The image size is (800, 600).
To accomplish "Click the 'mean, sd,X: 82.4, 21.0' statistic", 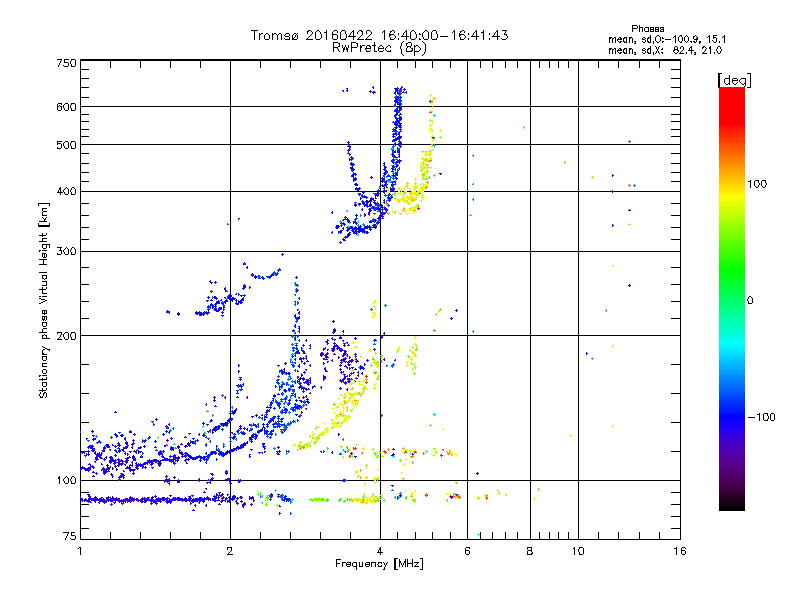I will tap(665, 50).
